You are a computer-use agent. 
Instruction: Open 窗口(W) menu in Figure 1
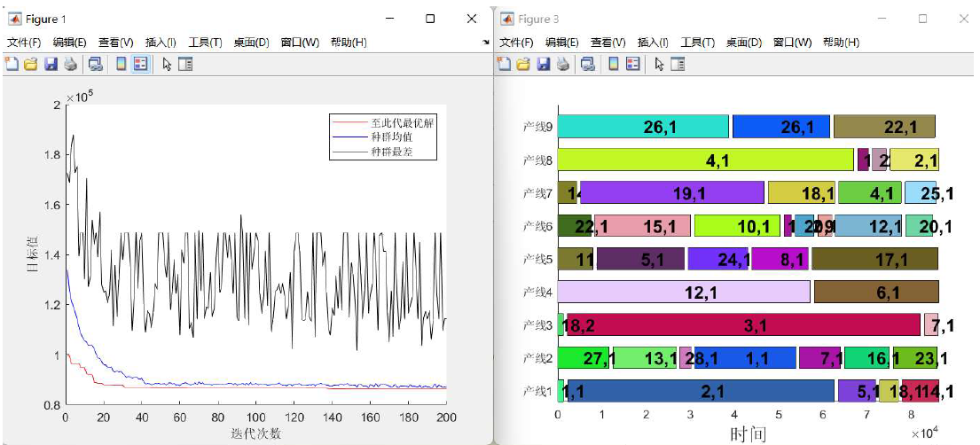coord(300,43)
